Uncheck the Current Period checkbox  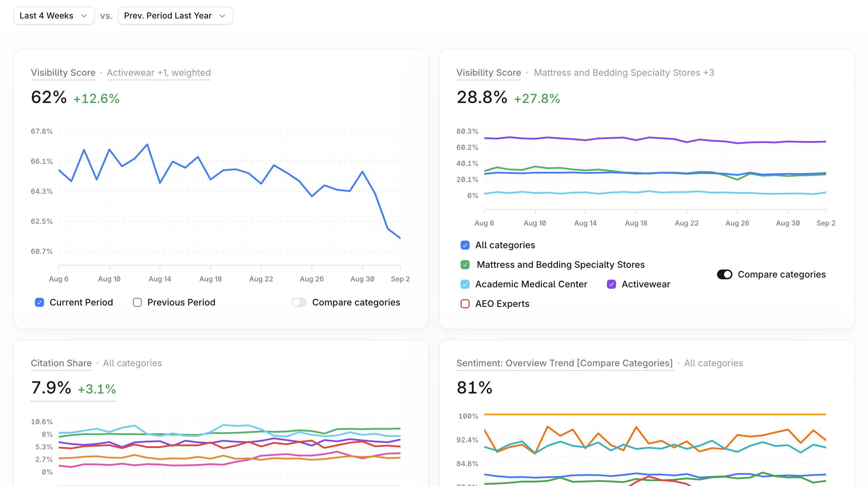tap(39, 302)
